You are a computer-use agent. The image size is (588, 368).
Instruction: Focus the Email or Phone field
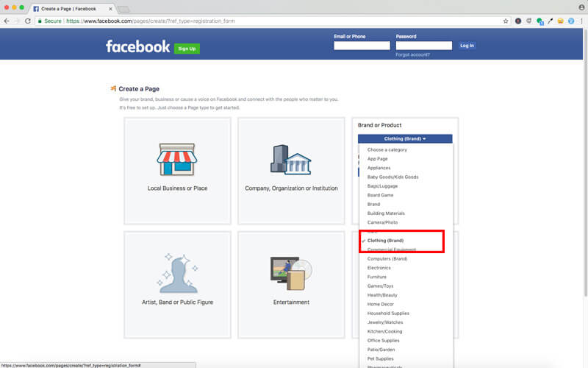(362, 46)
